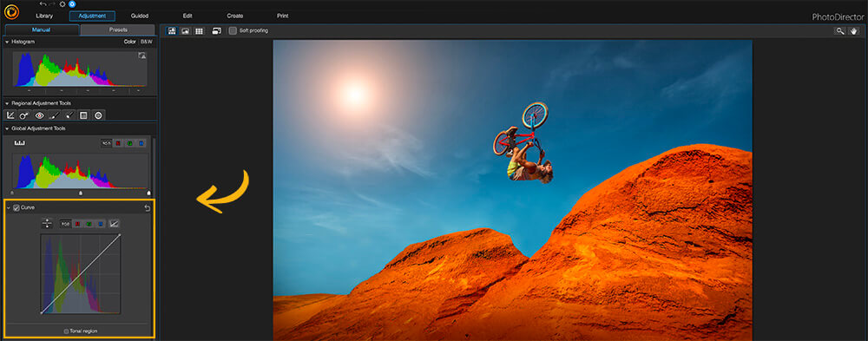Select the radial filter tool

[x=99, y=115]
